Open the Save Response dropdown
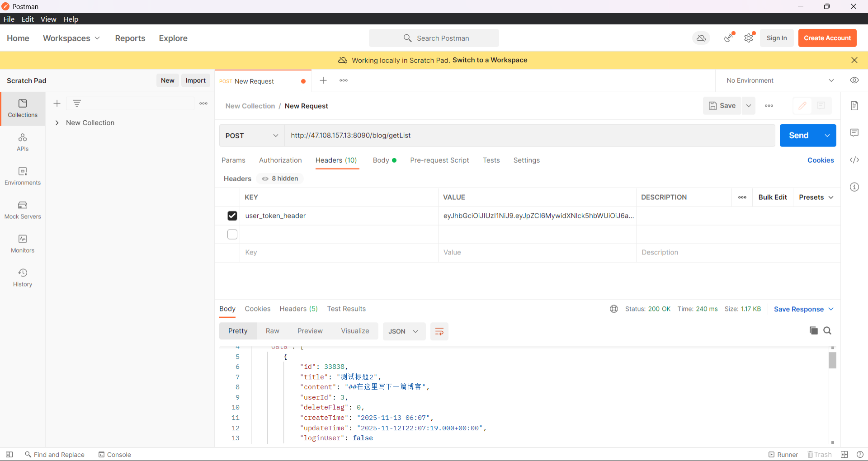 point(804,309)
